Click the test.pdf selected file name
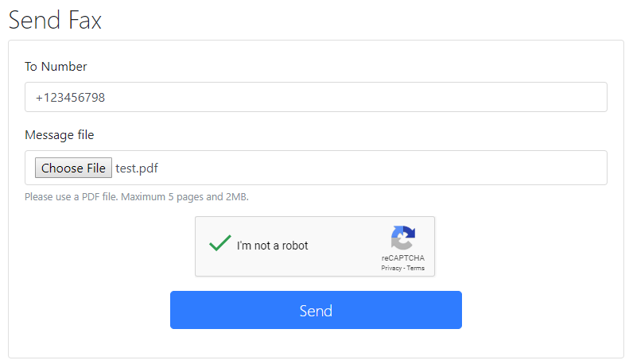 point(137,168)
